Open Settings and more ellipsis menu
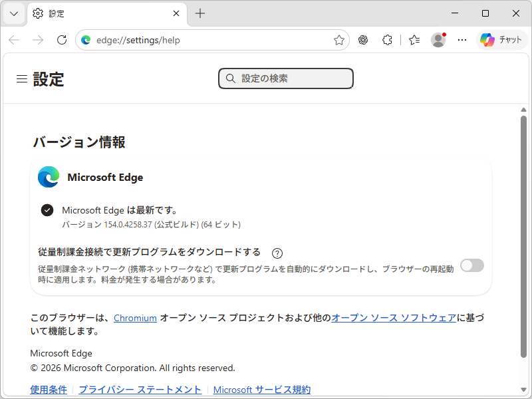 point(462,40)
